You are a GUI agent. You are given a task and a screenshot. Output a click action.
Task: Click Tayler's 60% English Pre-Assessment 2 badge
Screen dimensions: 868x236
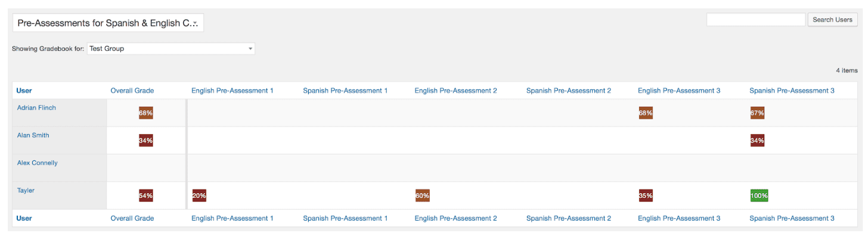coord(423,195)
